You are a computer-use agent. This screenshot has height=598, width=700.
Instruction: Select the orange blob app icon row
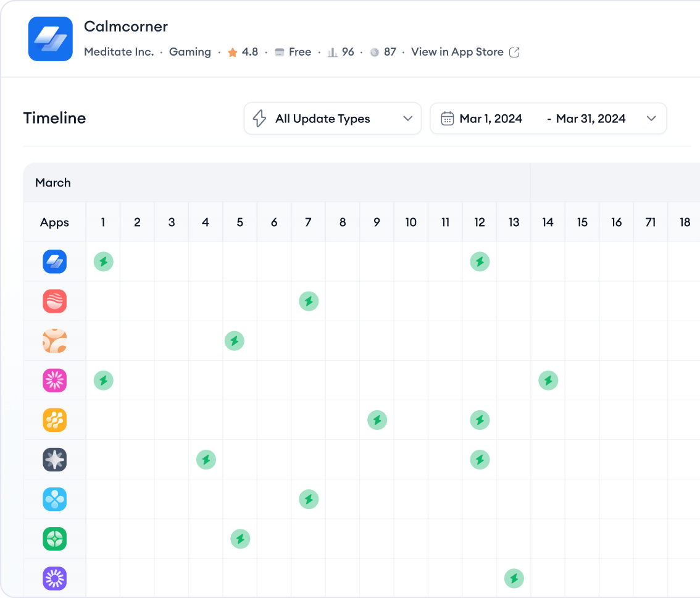pyautogui.click(x=55, y=341)
